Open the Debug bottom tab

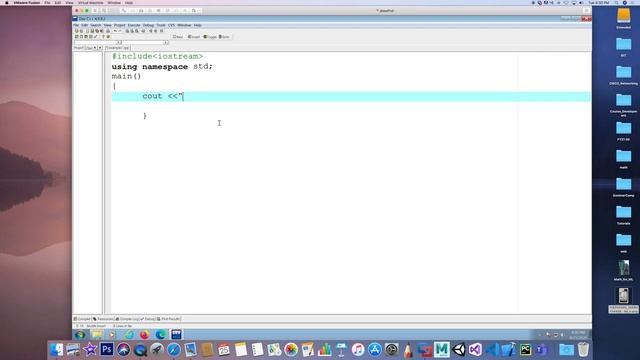pyautogui.click(x=147, y=319)
